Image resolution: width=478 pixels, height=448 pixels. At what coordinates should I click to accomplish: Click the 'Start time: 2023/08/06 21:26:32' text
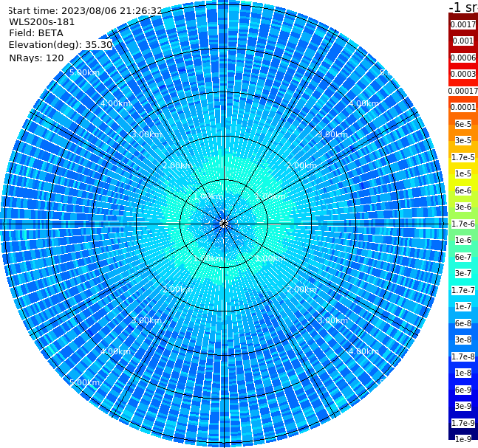85,10
